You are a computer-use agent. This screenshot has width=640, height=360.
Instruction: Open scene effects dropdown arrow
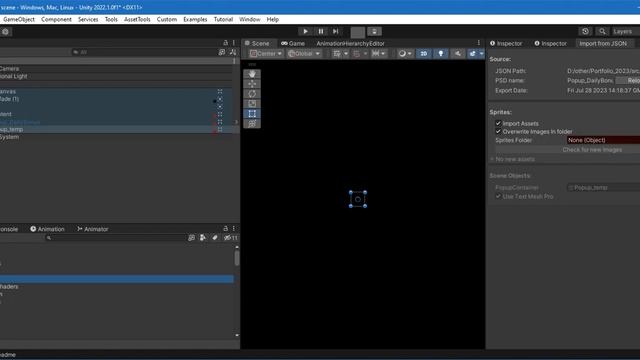pos(481,53)
